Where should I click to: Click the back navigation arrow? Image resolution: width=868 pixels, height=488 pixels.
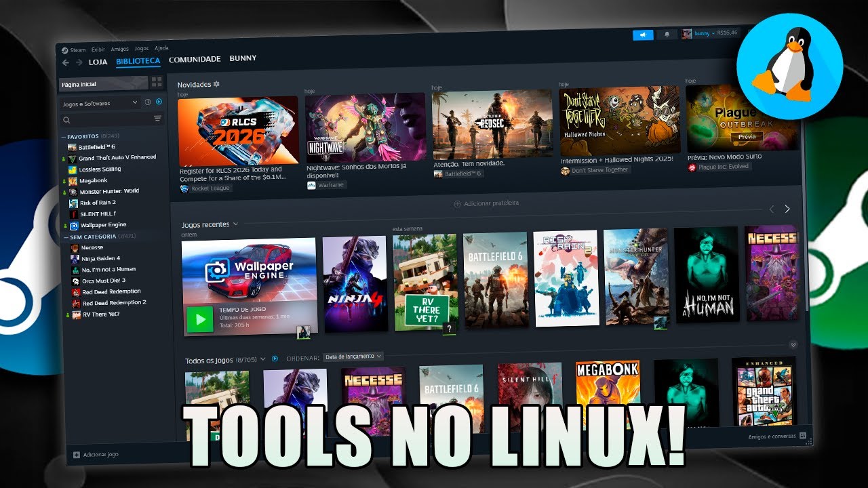tap(66, 62)
